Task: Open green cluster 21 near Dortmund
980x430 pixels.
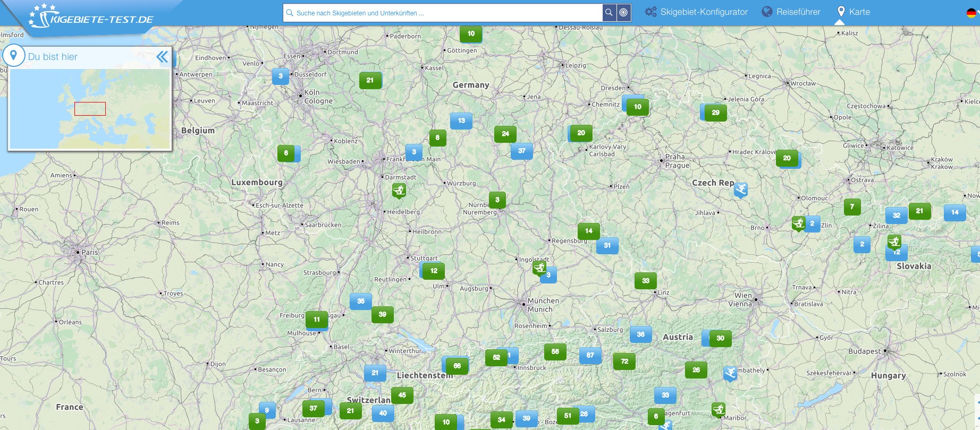Action: (x=370, y=80)
